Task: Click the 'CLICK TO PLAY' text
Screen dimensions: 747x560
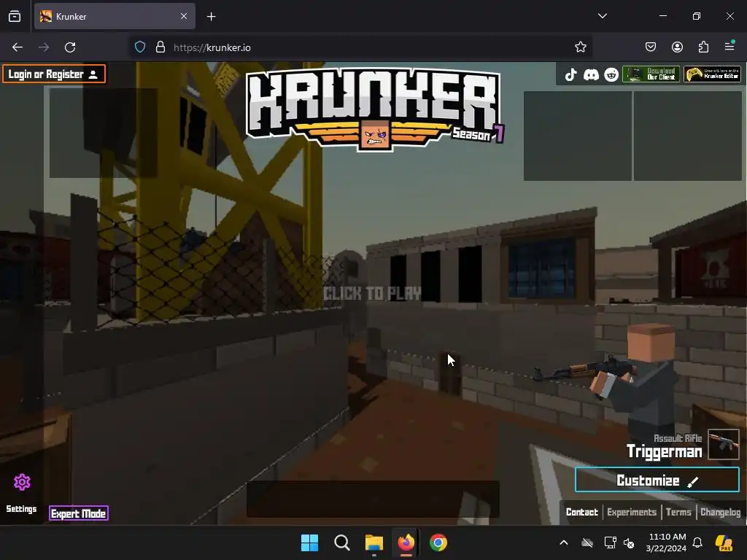Action: pyautogui.click(x=372, y=293)
